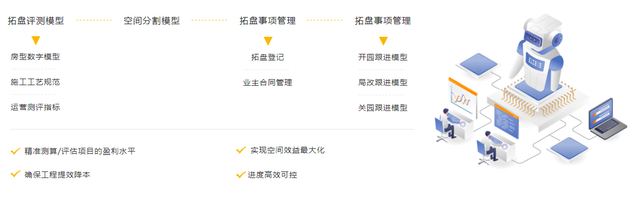
Task: Click the yellow triangle above 拓盘登记
Action: coord(268,41)
